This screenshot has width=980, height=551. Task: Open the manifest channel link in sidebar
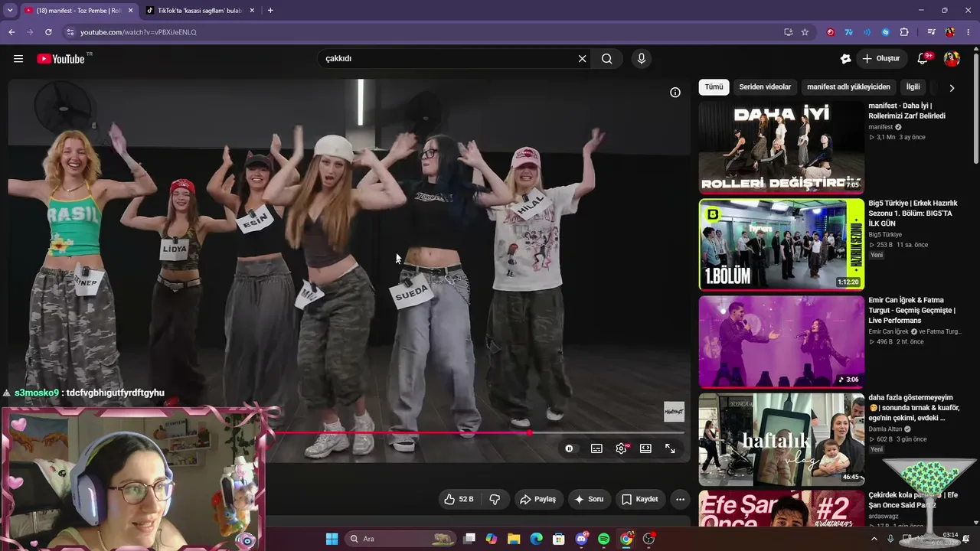pyautogui.click(x=880, y=127)
